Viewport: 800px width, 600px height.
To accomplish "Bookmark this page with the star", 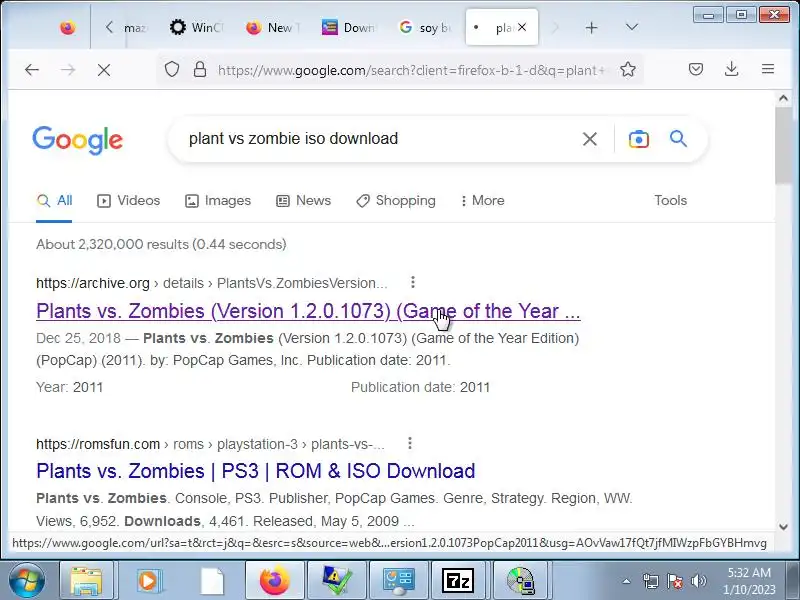I will [x=628, y=69].
